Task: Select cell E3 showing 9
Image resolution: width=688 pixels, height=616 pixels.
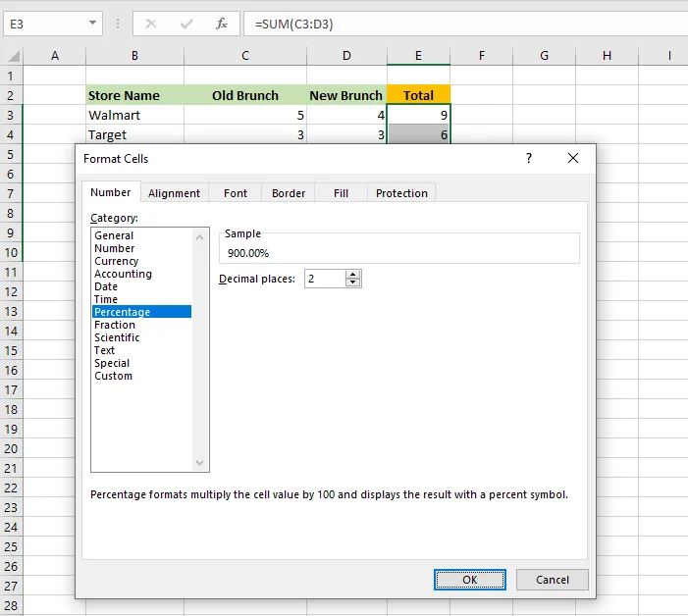Action: [418, 115]
